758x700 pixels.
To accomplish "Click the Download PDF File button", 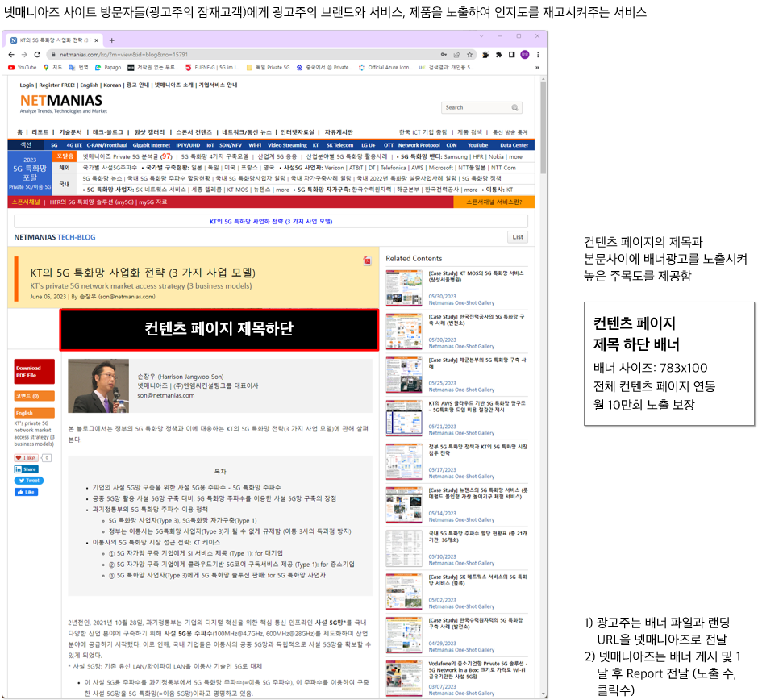I will [x=35, y=371].
